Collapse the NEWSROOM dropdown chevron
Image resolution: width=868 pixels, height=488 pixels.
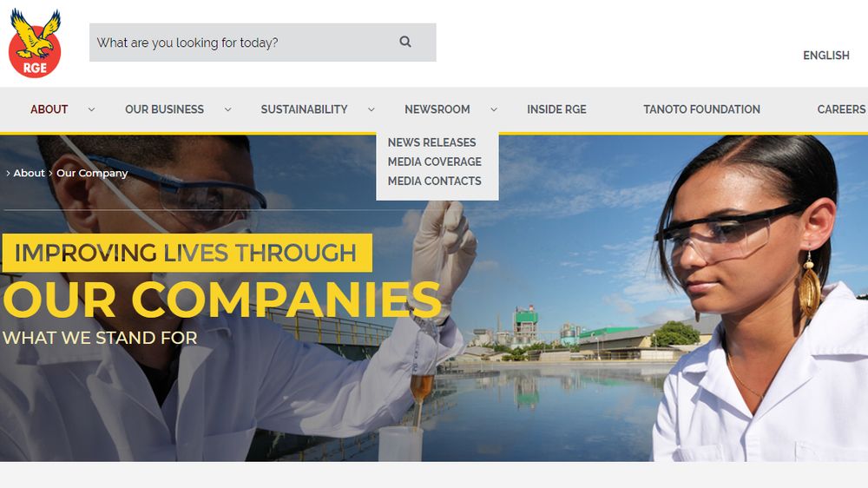[493, 109]
